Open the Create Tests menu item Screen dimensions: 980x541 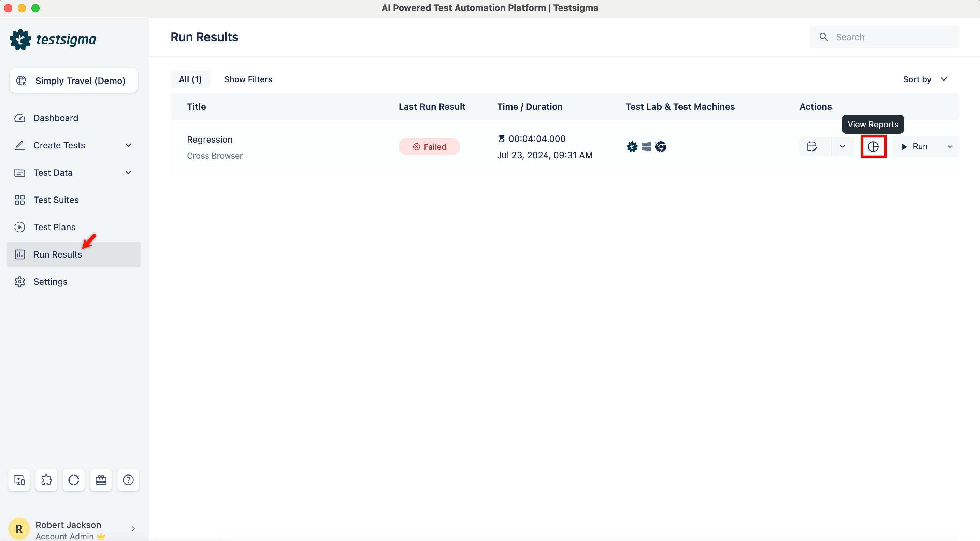74,145
